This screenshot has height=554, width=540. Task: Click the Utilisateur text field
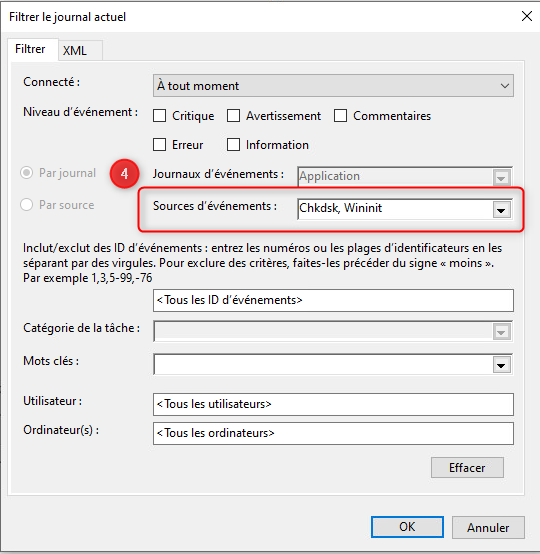click(333, 404)
